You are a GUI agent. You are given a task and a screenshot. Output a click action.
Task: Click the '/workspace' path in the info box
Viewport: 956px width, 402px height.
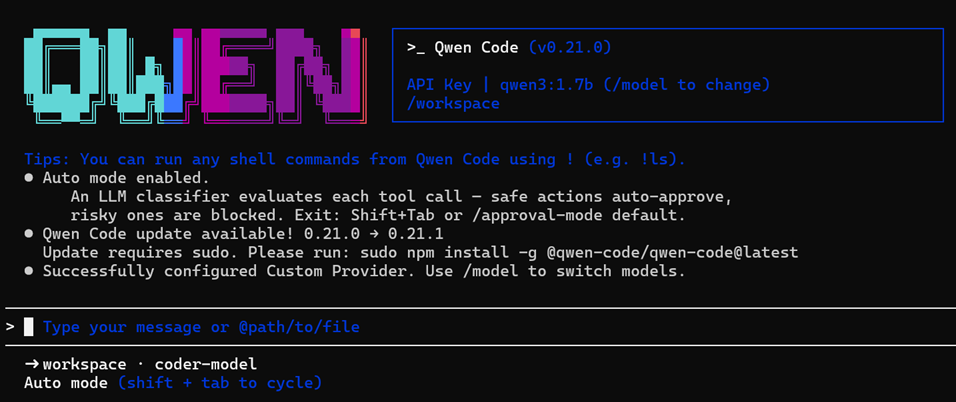pos(453,104)
